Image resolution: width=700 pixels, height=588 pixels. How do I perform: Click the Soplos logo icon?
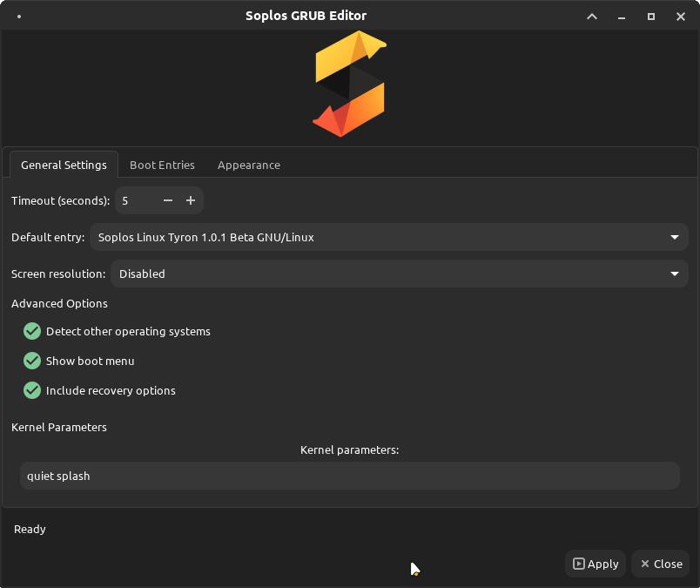[x=348, y=84]
